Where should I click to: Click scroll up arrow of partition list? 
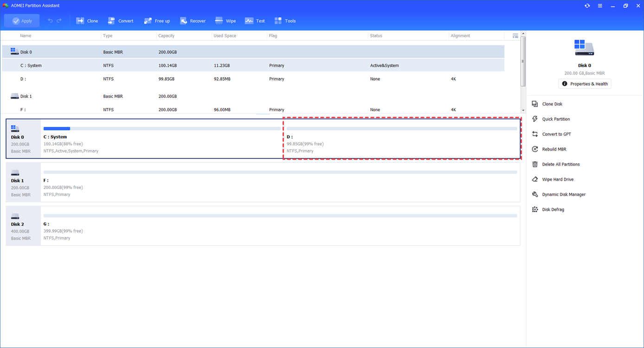point(523,34)
